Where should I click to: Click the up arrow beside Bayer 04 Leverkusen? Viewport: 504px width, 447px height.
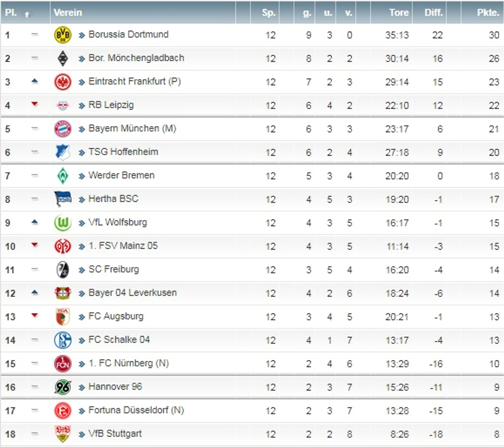35,292
